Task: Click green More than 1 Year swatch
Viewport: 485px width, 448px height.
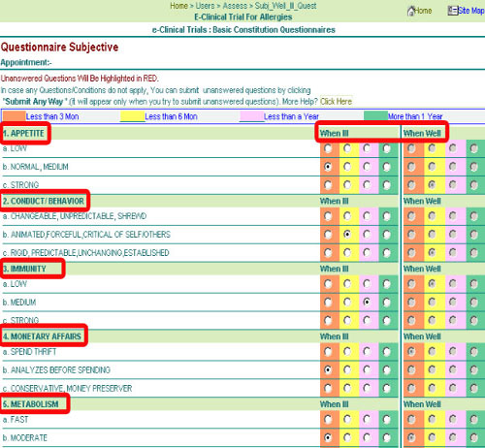Action: tap(375, 116)
